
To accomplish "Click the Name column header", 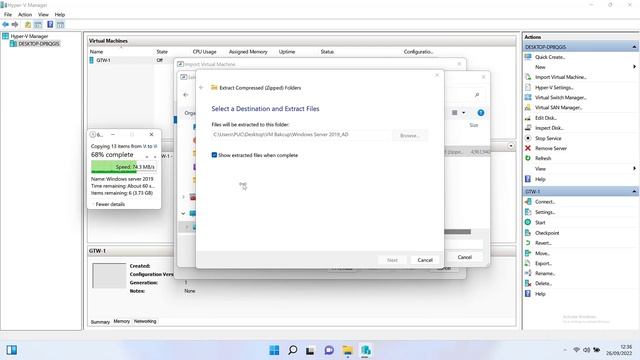I will 96,52.
